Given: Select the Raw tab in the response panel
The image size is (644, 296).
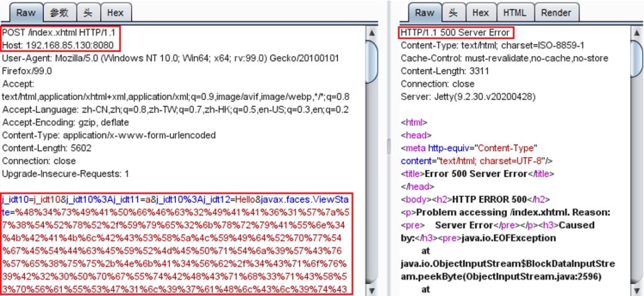Looking at the screenshot, I should click(x=425, y=13).
